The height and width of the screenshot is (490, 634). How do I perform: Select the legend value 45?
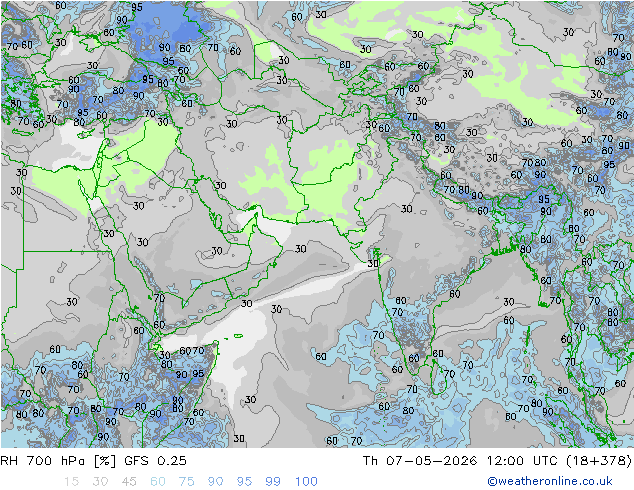coord(129,482)
